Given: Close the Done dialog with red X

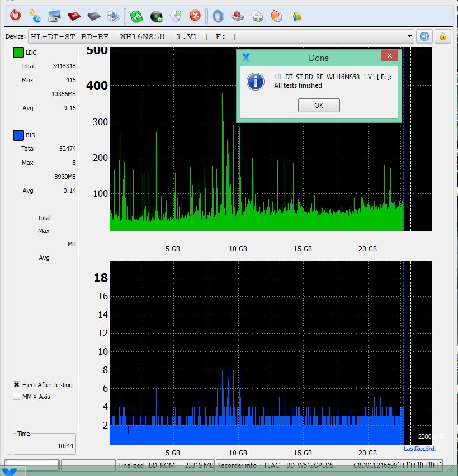Looking at the screenshot, I should pyautogui.click(x=389, y=55).
